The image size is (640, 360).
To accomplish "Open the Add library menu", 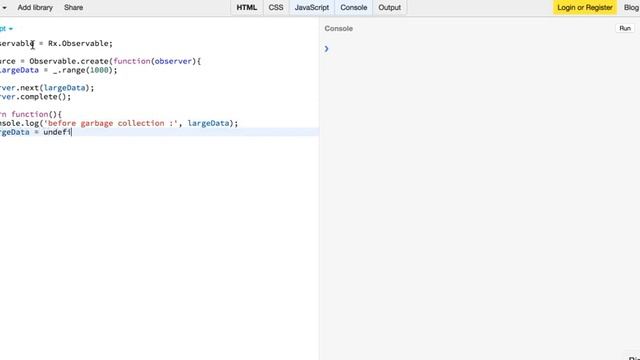I will (x=35, y=7).
